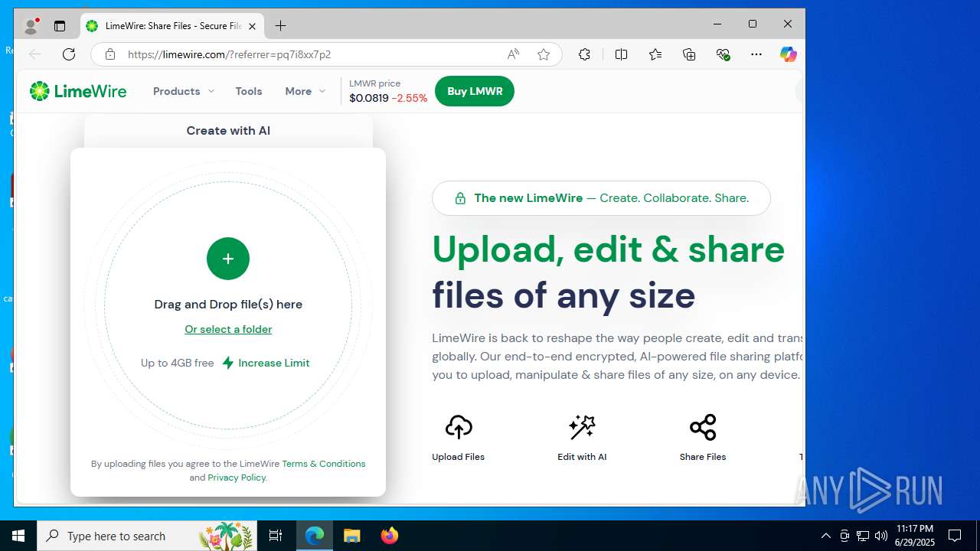980x551 pixels.
Task: Open Task View on taskbar
Action: pyautogui.click(x=276, y=536)
